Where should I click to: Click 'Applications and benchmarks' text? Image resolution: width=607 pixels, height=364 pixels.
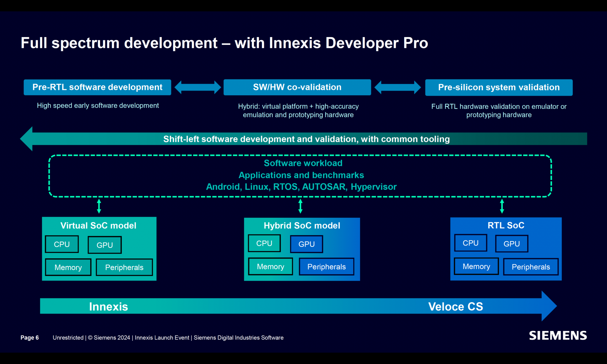[x=301, y=175]
